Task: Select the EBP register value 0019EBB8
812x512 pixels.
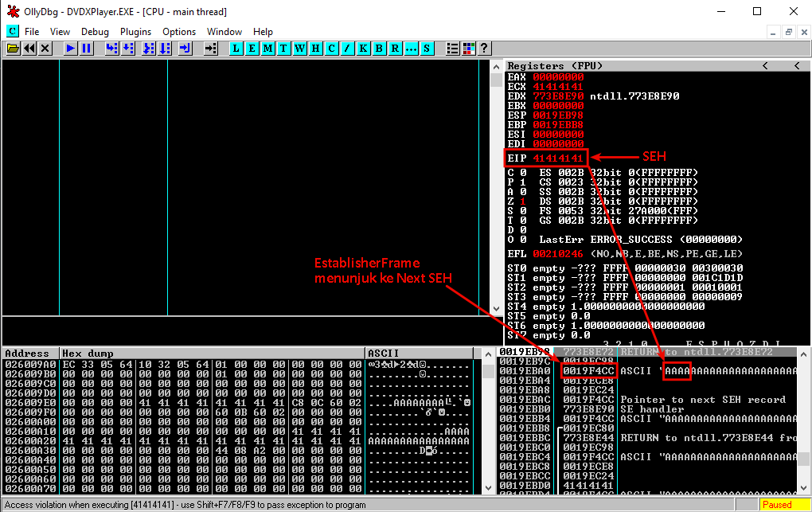Action: coord(558,125)
